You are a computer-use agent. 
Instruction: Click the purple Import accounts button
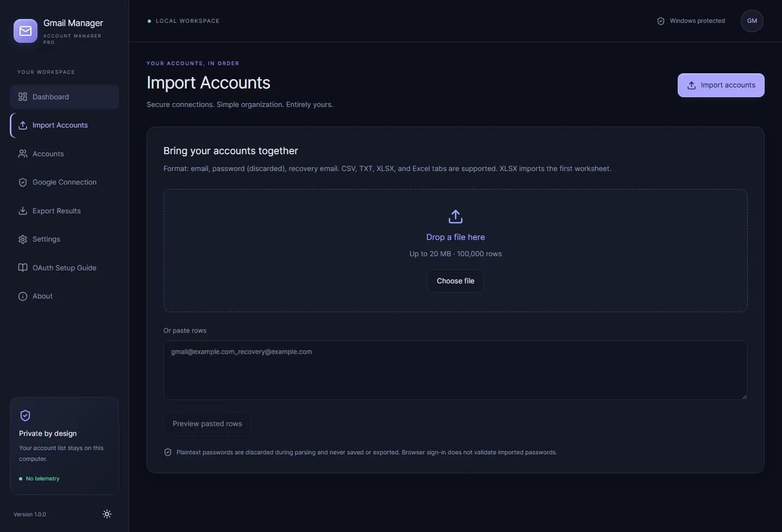(x=721, y=85)
